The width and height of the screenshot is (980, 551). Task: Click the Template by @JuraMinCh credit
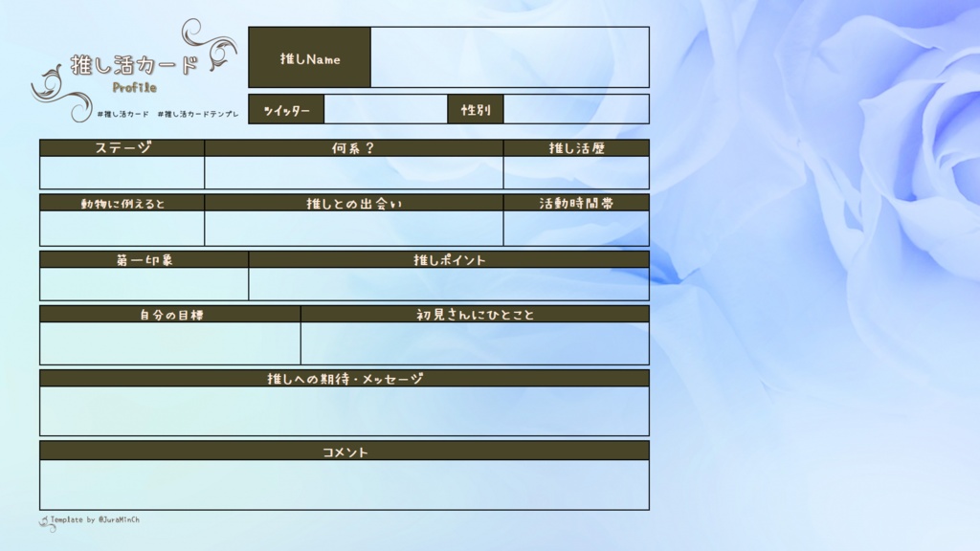click(x=95, y=519)
